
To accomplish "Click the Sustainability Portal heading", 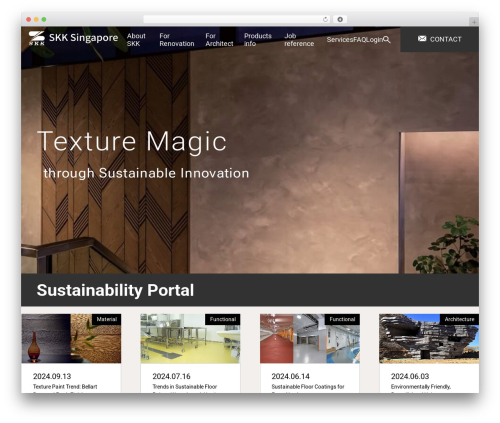I will click(x=115, y=290).
